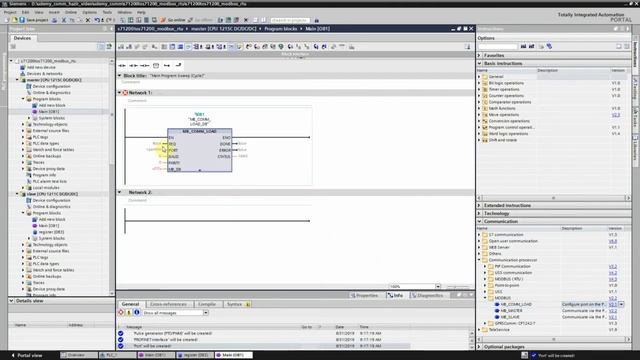This screenshot has width=640, height=360.
Task: Expand the Technology instructions section
Action: tap(480, 213)
